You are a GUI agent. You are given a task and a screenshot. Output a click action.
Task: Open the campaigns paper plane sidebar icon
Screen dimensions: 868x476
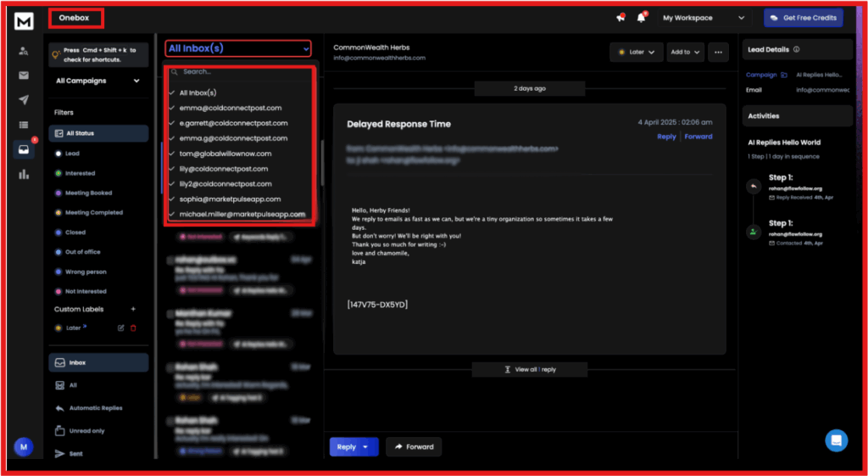pyautogui.click(x=24, y=100)
